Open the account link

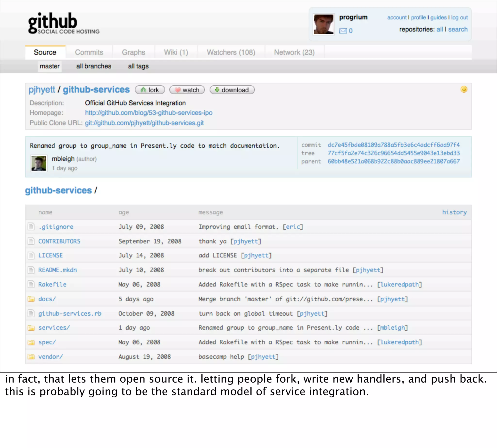[x=397, y=17]
